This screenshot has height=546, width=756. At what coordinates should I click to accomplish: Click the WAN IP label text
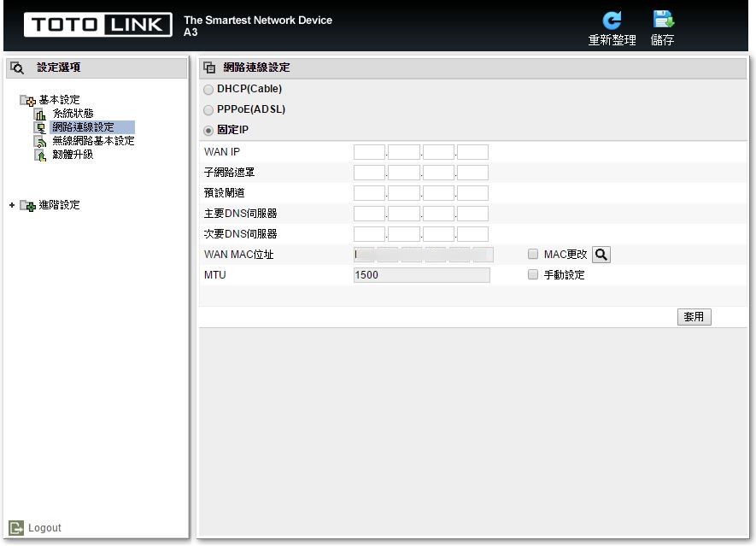click(222, 152)
